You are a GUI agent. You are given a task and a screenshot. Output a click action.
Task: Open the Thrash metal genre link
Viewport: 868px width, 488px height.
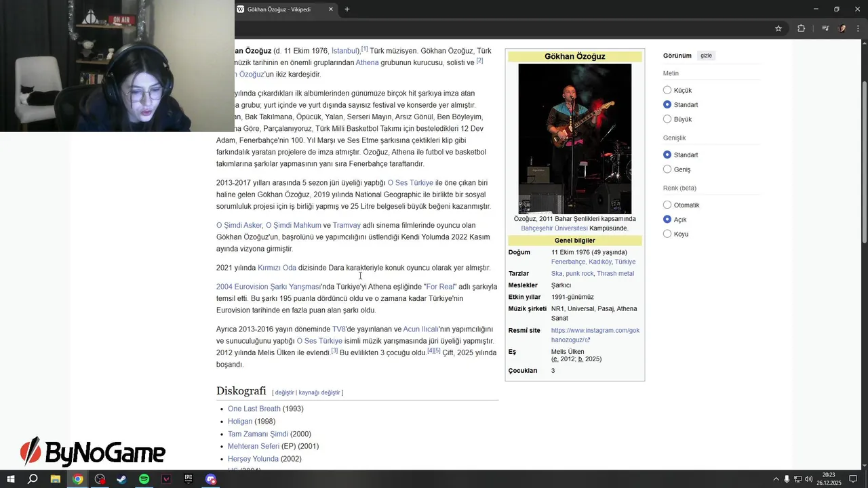pos(615,274)
